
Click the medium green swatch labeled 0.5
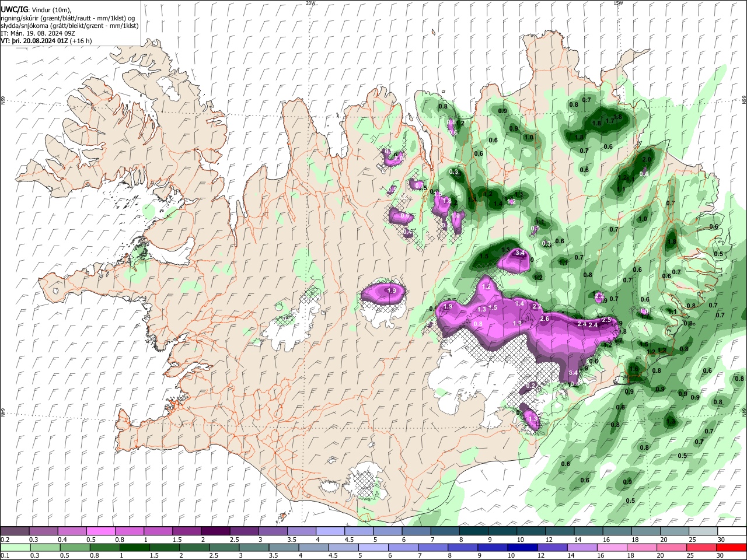tap(75, 547)
